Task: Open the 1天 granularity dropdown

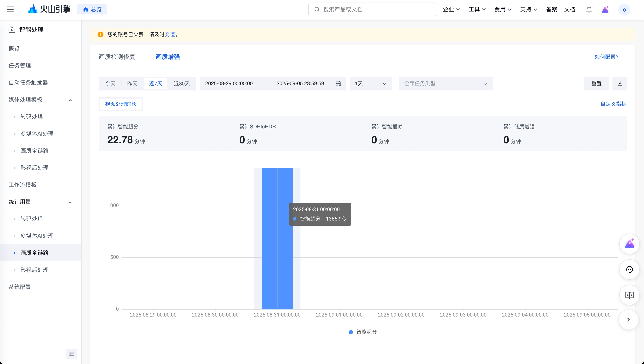Action: tap(370, 83)
